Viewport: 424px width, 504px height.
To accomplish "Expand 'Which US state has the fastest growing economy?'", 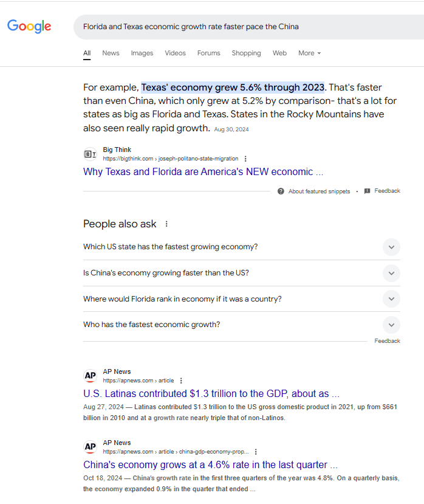I will 392,247.
